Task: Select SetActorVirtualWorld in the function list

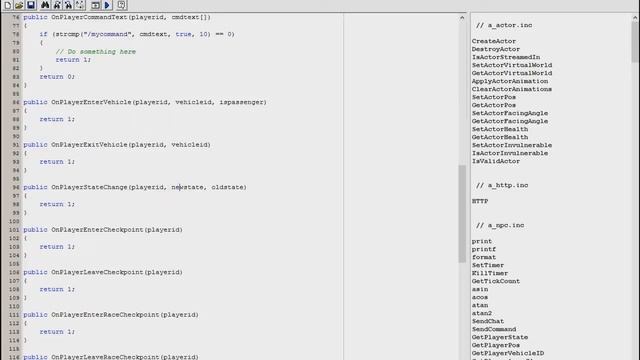Action: (512, 65)
